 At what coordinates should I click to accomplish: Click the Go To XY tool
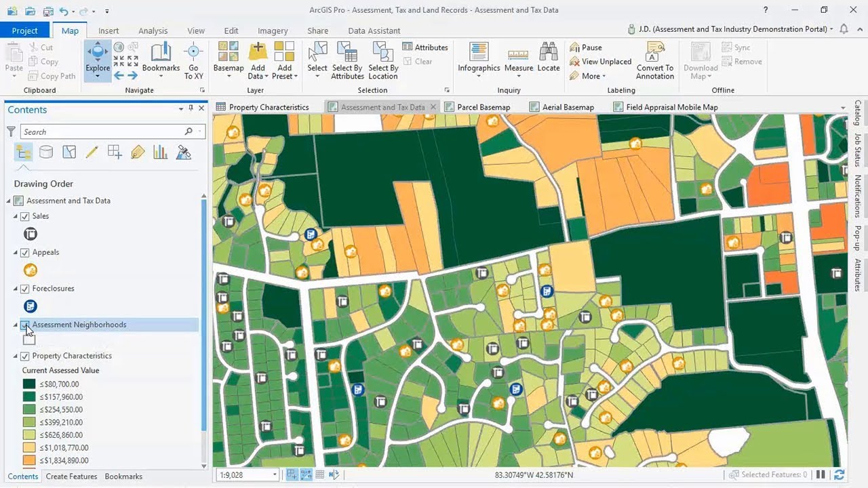point(194,60)
